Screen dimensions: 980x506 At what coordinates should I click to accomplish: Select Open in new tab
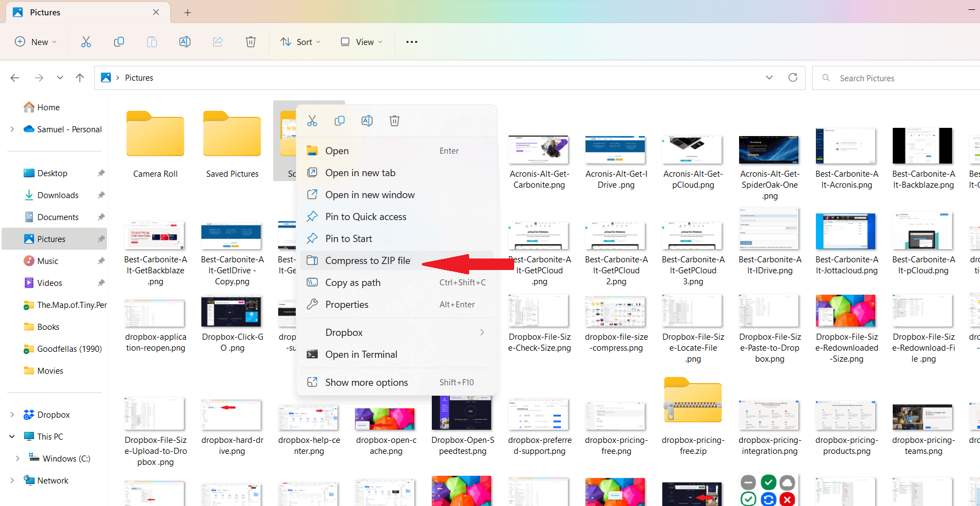click(361, 172)
